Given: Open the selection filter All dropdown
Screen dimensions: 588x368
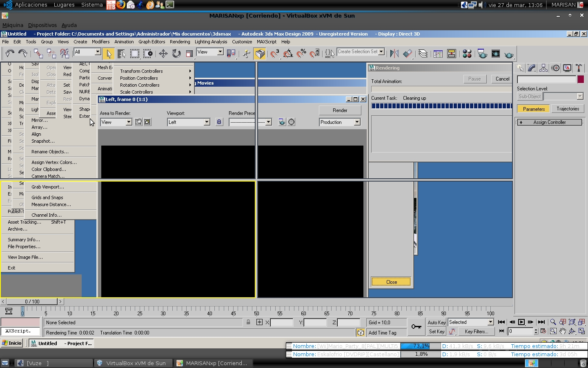Looking at the screenshot, I should coord(87,52).
